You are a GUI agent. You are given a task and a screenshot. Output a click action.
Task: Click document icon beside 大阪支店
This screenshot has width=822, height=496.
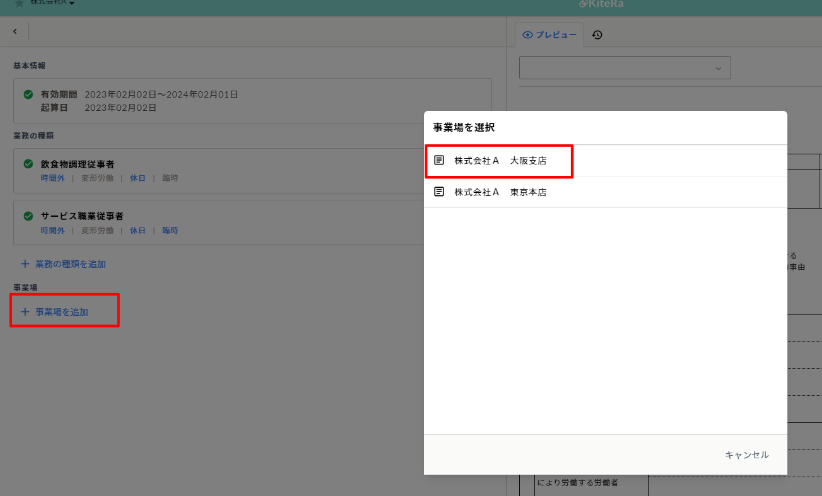tap(439, 160)
